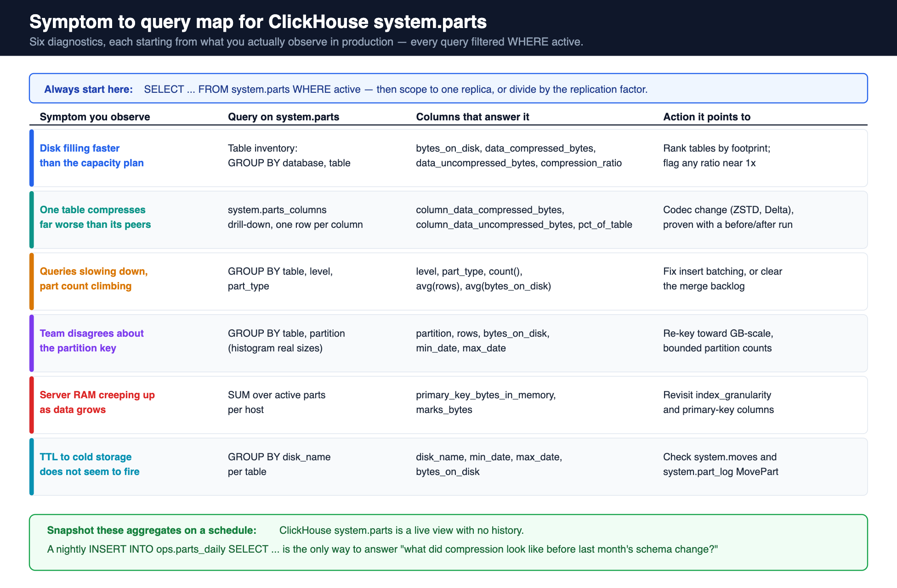Image resolution: width=897 pixels, height=588 pixels.
Task: Click the 'level, part_type, count()' columns cell
Action: (483, 278)
